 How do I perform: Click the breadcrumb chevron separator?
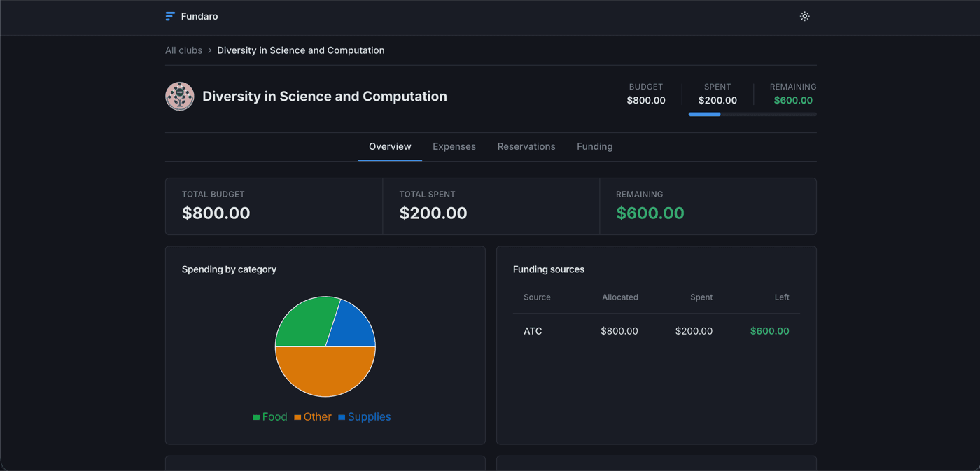click(209, 50)
